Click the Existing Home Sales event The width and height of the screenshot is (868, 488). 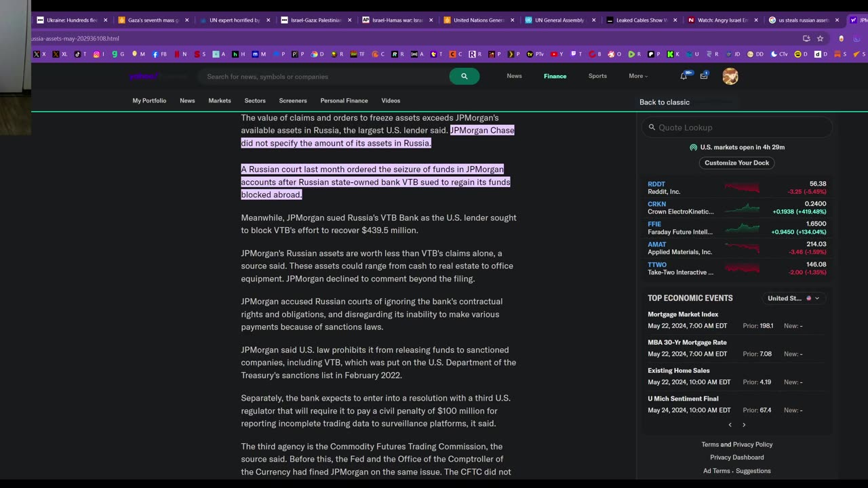click(679, 371)
